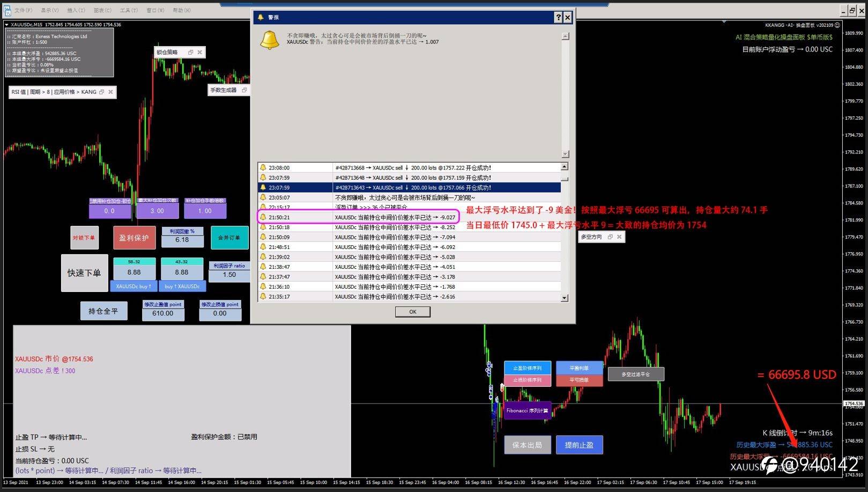Click the 8.88 lot field under 58.32
Viewport: 868px width, 492px height.
134,273
